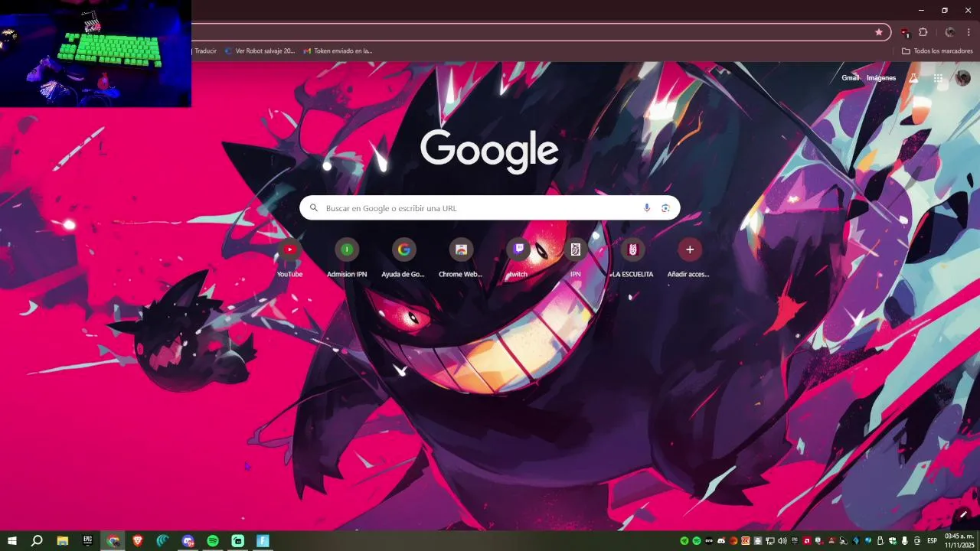The image size is (980, 551).
Task: Open Google Lens image search icon
Action: coord(665,208)
